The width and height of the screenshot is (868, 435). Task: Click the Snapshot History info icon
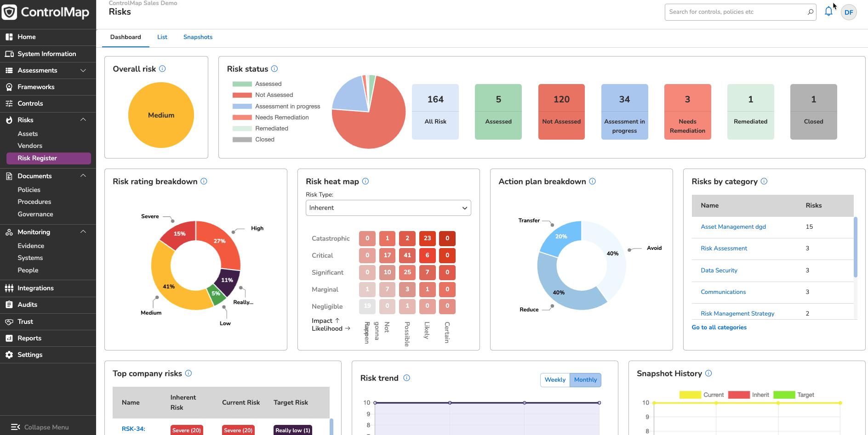(708, 373)
